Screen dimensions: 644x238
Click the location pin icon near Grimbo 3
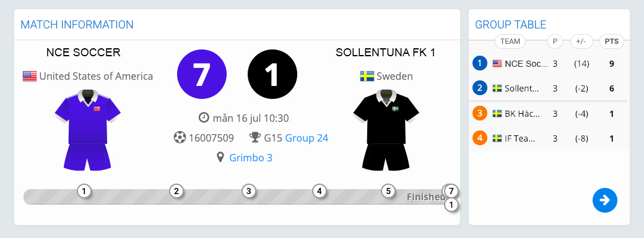(x=220, y=158)
